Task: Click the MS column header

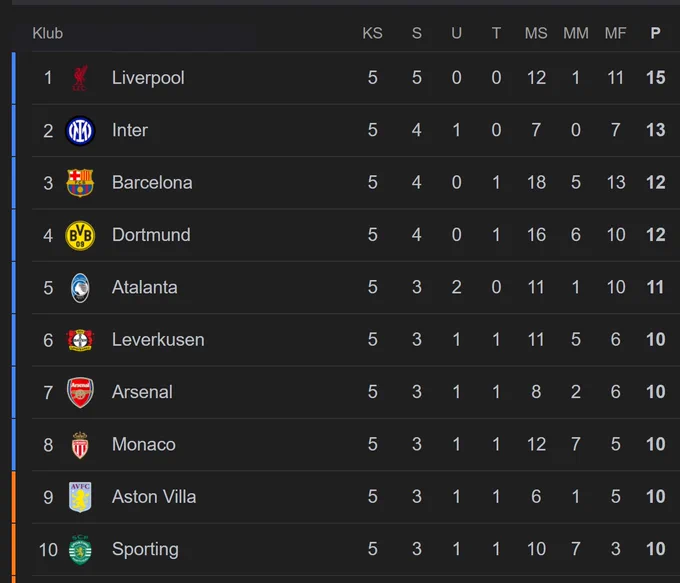Action: (x=536, y=33)
